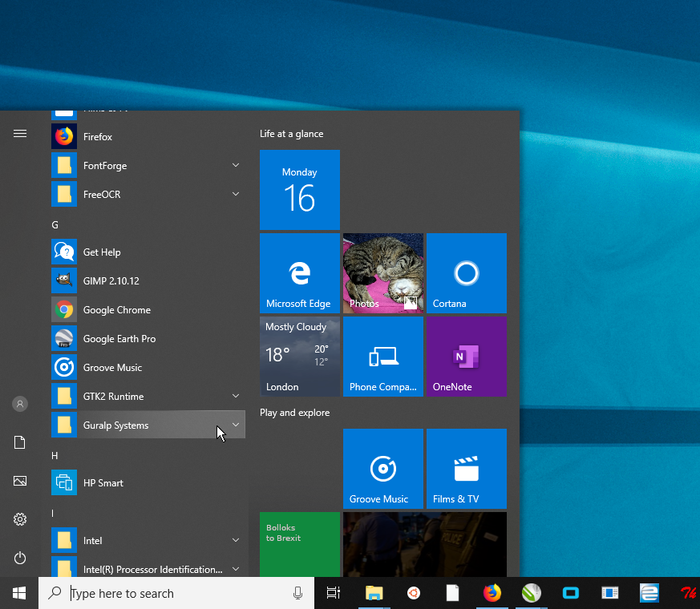
Task: Open Documents from the Start sidebar
Action: pos(20,442)
